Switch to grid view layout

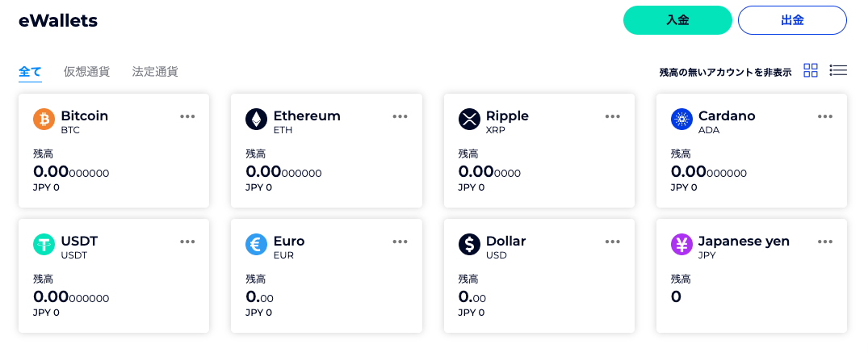pos(811,70)
